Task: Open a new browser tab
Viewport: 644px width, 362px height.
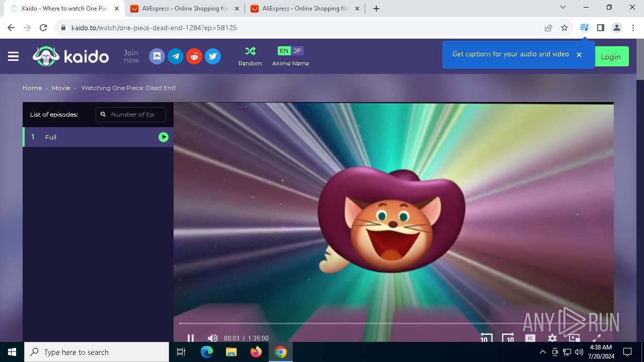Action: tap(376, 9)
